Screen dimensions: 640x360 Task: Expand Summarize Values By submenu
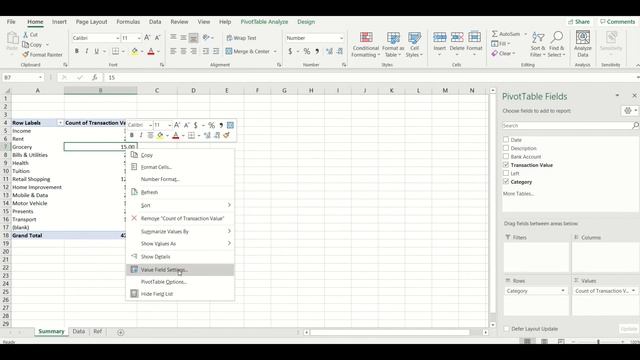click(180, 231)
